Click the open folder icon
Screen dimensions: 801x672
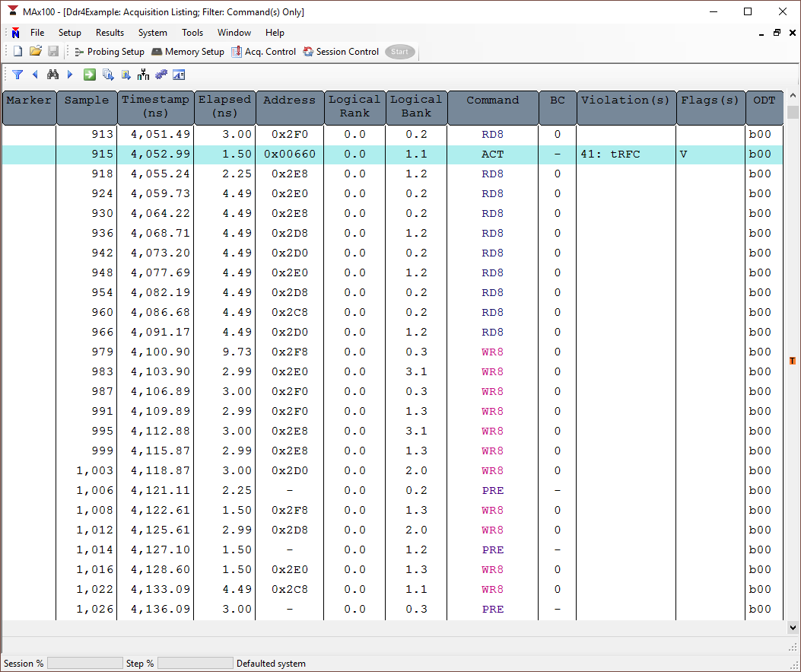(35, 52)
